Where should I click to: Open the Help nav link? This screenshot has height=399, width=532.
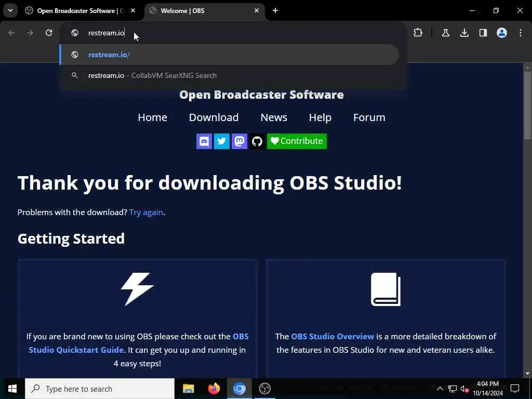[320, 117]
